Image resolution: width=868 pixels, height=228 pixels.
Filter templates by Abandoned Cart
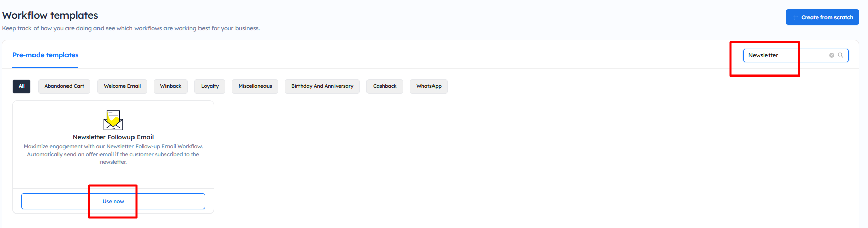coord(64,86)
